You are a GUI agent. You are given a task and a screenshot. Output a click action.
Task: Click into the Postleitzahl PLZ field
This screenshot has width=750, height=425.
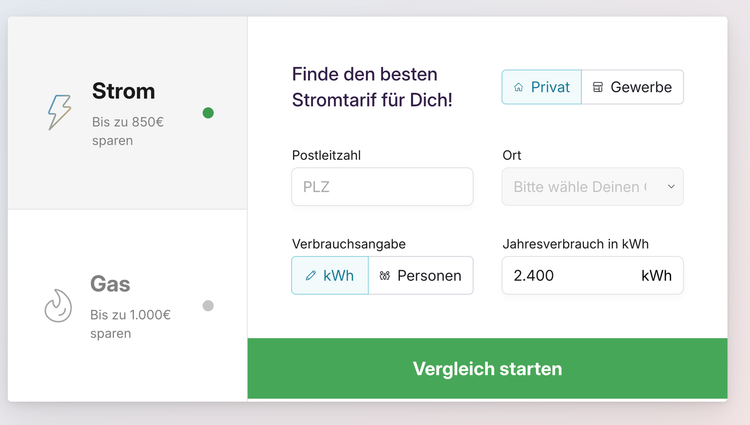click(x=382, y=186)
